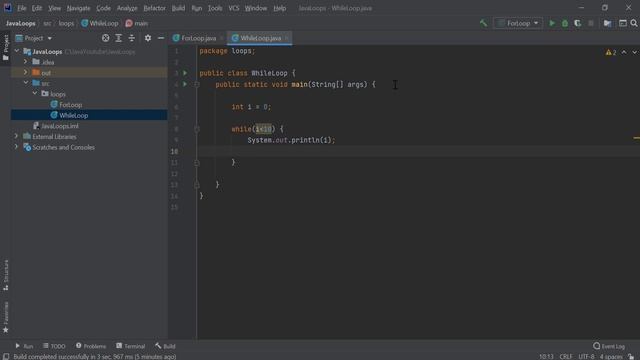The height and width of the screenshot is (360, 640).
Task: Expand all in Project panel
Action: 118,38
